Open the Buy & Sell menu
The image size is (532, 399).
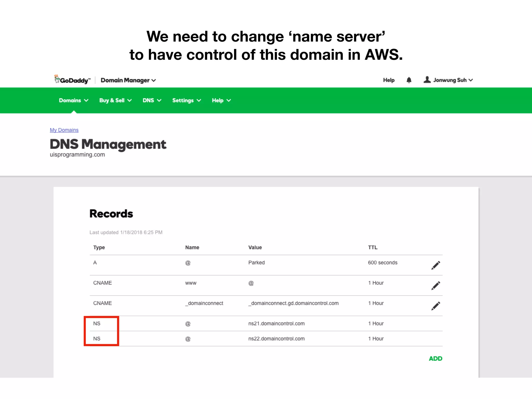point(116,101)
